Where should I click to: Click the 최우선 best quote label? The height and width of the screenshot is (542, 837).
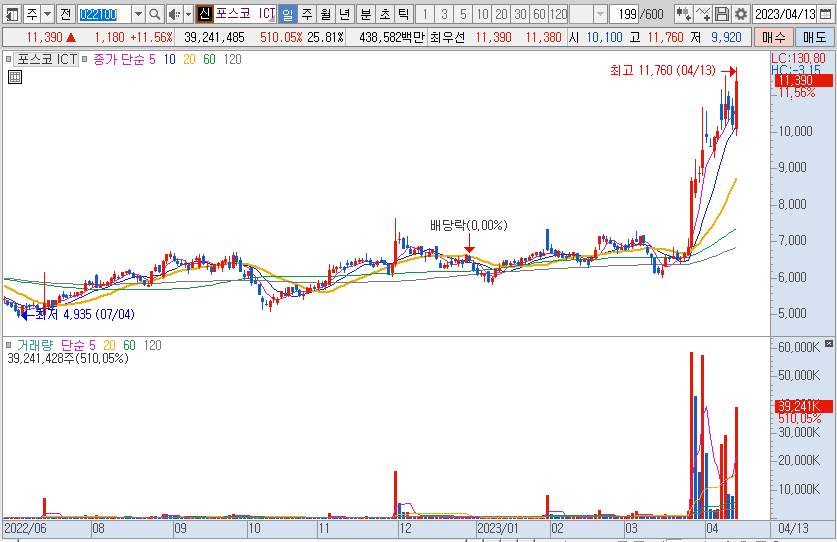pos(447,37)
